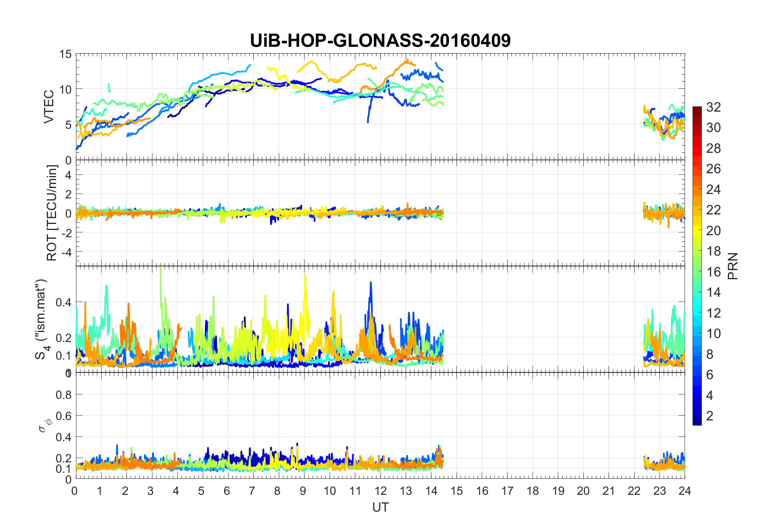
Task: Click colorbar tick label 26
Action: (713, 169)
